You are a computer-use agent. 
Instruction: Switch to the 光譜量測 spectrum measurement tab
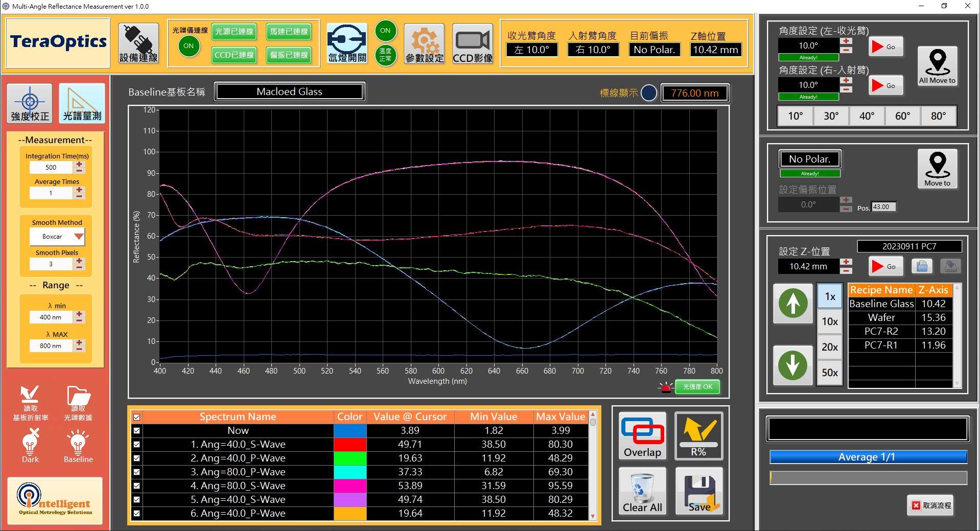coord(82,103)
